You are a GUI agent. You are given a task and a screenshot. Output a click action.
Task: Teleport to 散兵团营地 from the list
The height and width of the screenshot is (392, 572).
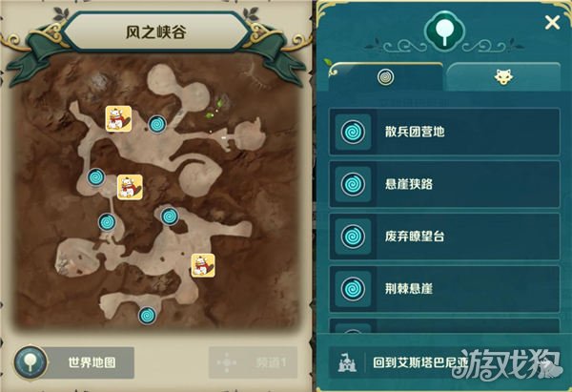[x=444, y=132]
